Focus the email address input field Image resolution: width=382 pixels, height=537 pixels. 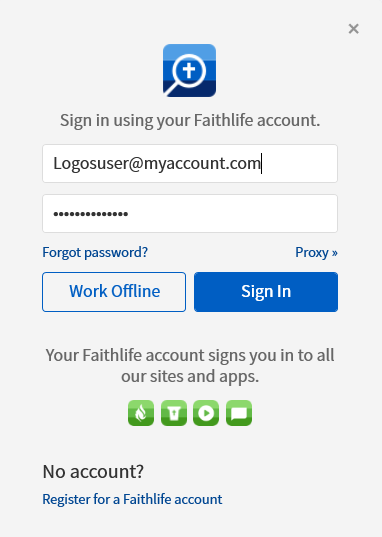point(190,163)
